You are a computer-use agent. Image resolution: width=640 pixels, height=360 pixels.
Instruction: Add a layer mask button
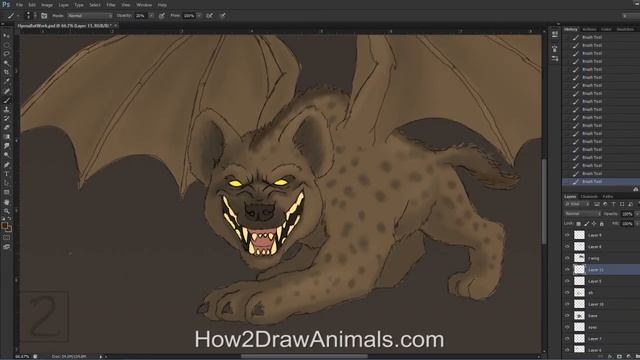point(619,356)
